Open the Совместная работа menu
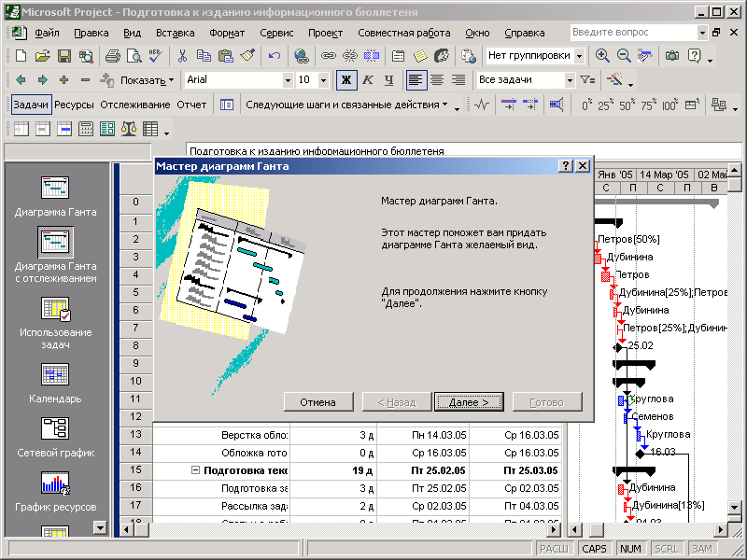The width and height of the screenshot is (747, 560). pos(404,33)
